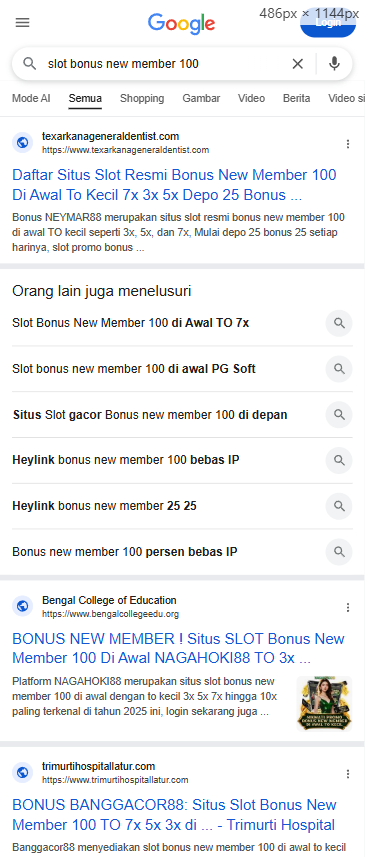The image size is (365, 857).
Task: Click the https://www.trimurtihospitallatur.com URL text
Action: (115, 780)
